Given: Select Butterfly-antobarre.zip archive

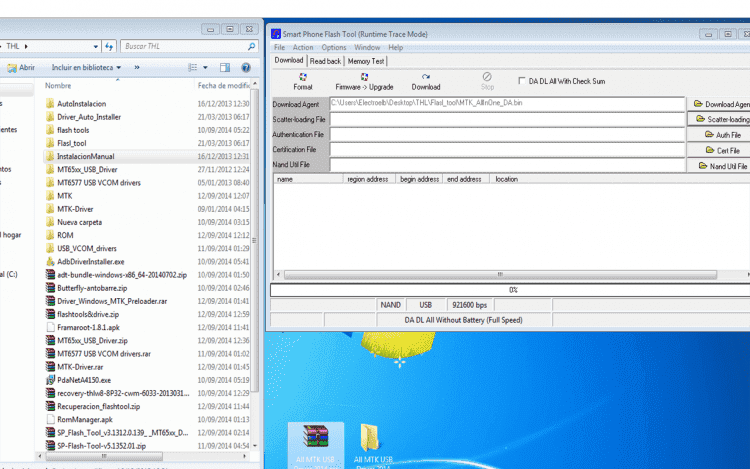Looking at the screenshot, I should [x=92, y=288].
